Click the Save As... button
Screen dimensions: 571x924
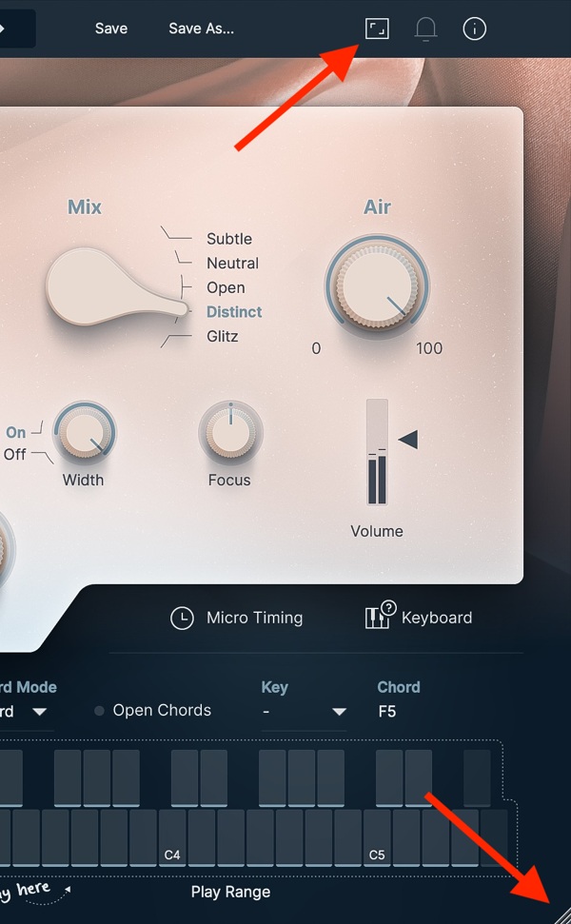[202, 29]
